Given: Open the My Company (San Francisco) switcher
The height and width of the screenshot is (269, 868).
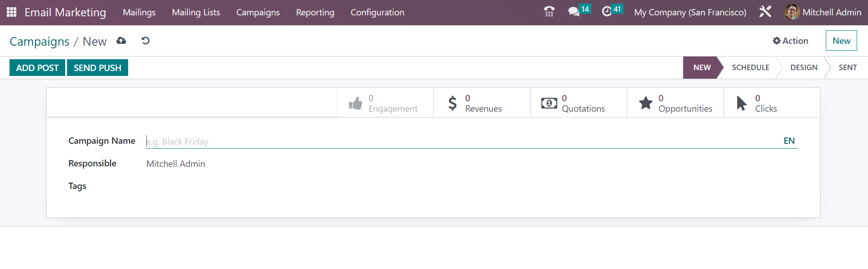Looking at the screenshot, I should click(x=690, y=12).
